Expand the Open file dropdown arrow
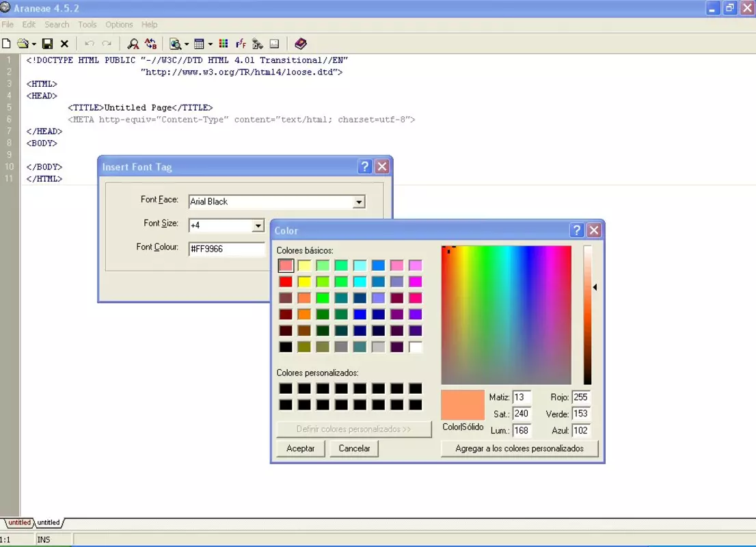This screenshot has width=756, height=547. 33,44
